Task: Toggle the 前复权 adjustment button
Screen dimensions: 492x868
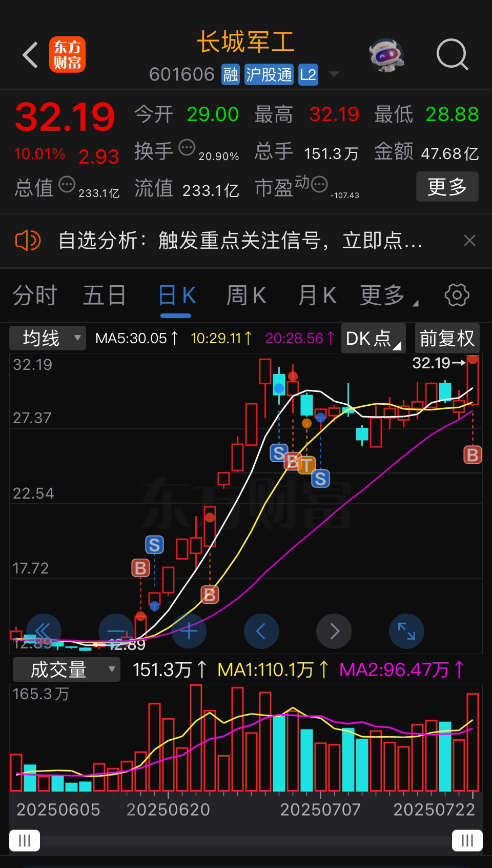Action: click(x=447, y=338)
